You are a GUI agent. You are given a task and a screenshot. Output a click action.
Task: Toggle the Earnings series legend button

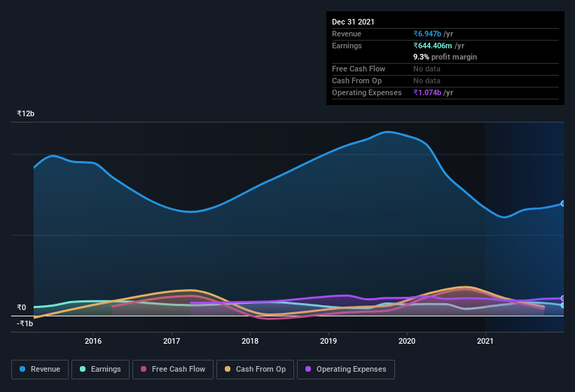click(100, 370)
